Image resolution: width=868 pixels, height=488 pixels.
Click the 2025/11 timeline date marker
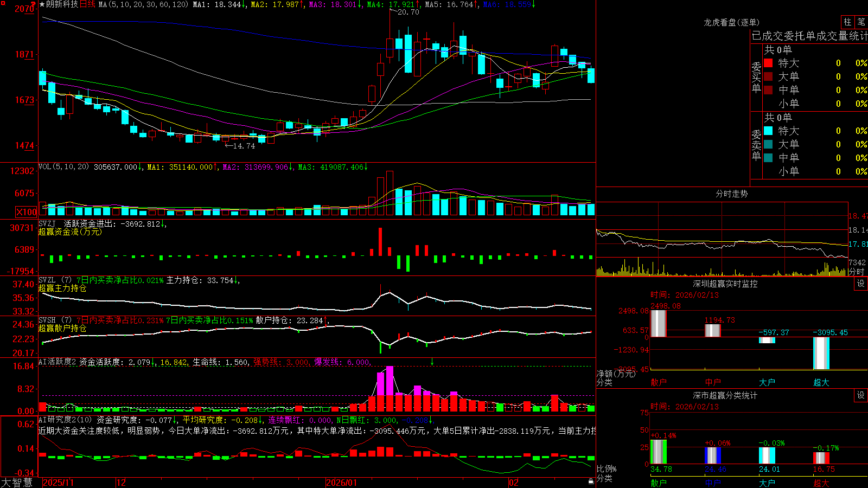point(58,483)
